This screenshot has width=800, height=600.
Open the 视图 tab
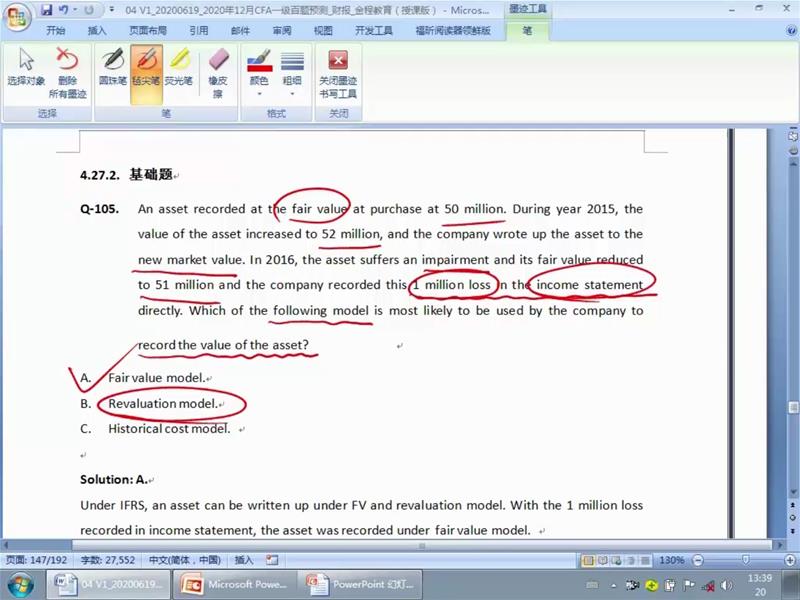point(323,31)
